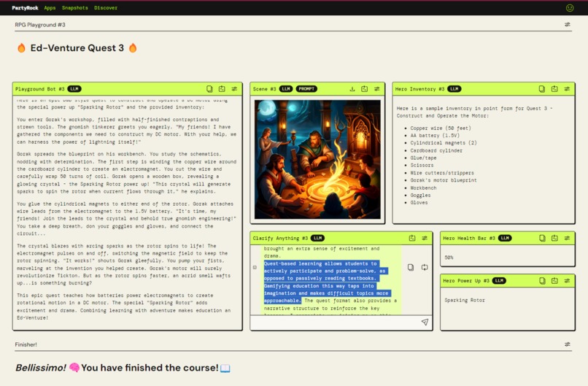Select the "Wire cutters/strippers" inventory item
Viewport: 588px width, 386px height.
pyautogui.click(x=442, y=173)
